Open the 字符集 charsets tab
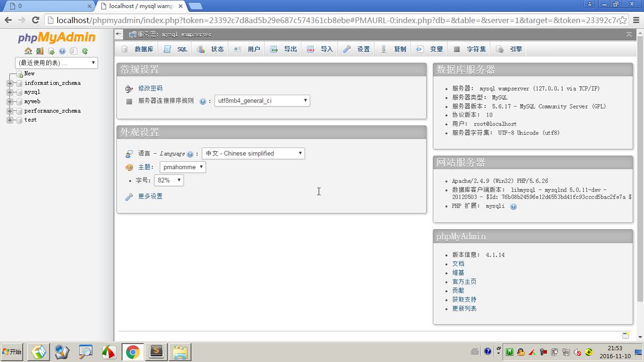 click(470, 49)
